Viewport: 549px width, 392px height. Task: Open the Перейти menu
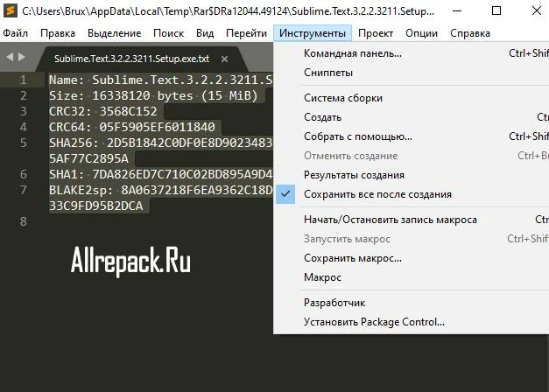coord(247,33)
